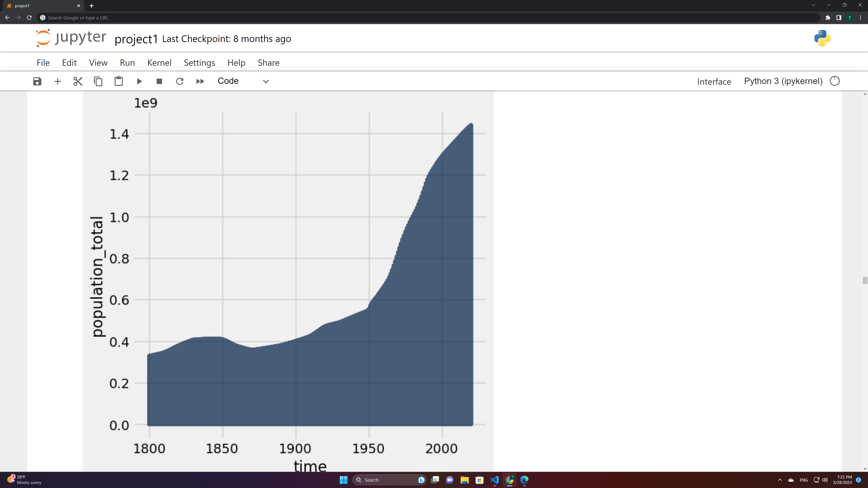Paste cell from clipboard
Viewport: 868px width, 488px height.
[x=119, y=81]
